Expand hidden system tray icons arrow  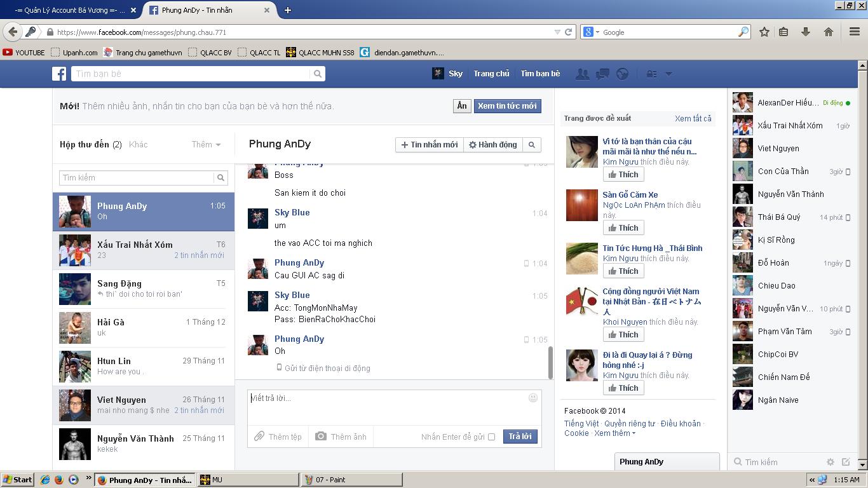(812, 480)
